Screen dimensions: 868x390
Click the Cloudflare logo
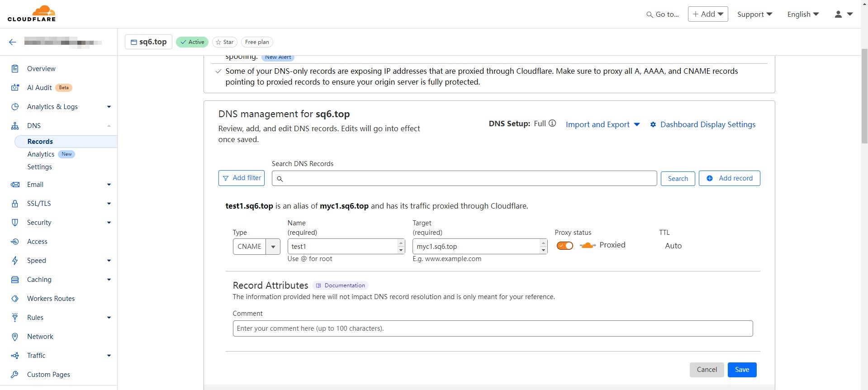pos(32,14)
